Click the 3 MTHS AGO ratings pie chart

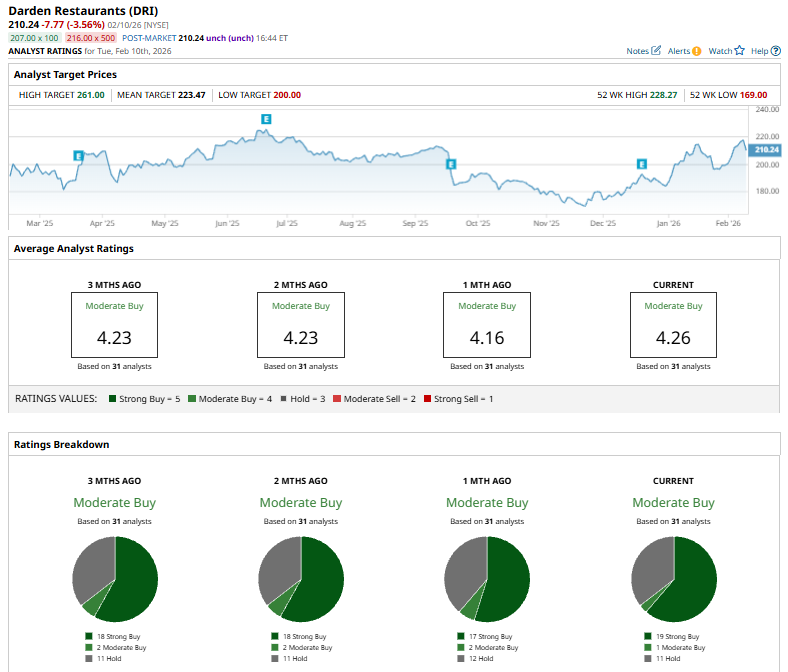(x=115, y=579)
